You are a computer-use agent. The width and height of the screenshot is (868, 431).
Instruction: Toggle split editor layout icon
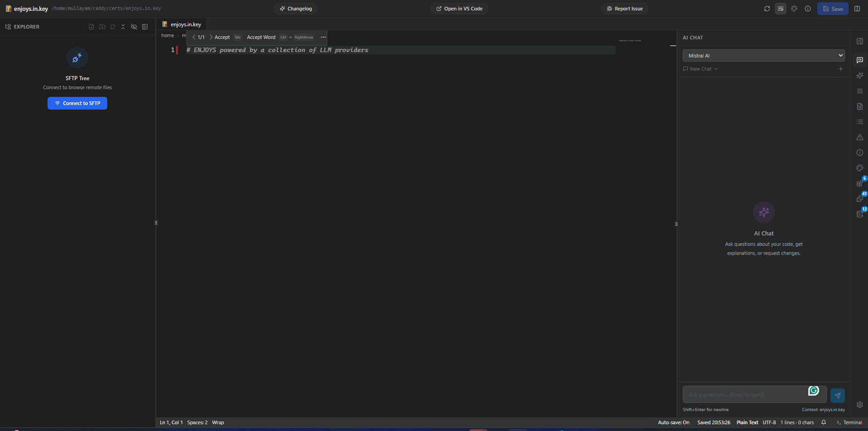pyautogui.click(x=857, y=9)
